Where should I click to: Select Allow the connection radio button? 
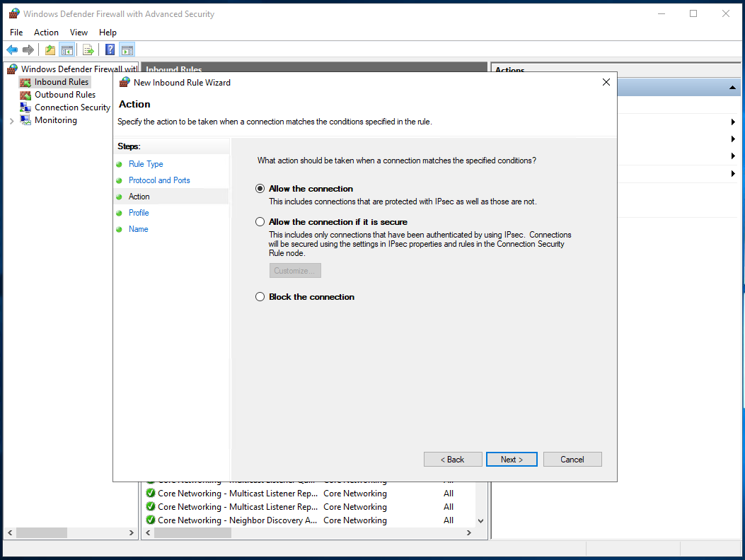pyautogui.click(x=260, y=189)
